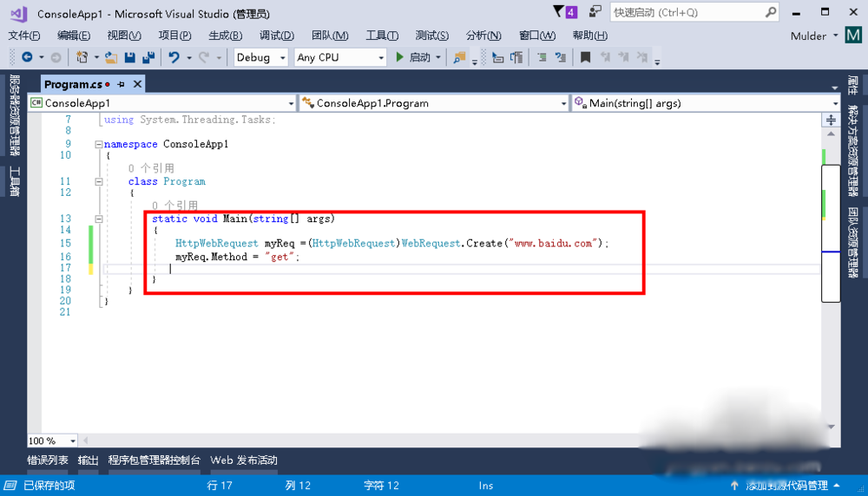Image resolution: width=868 pixels, height=496 pixels.
Task: Click in the 快速启动 search box
Action: click(x=686, y=12)
